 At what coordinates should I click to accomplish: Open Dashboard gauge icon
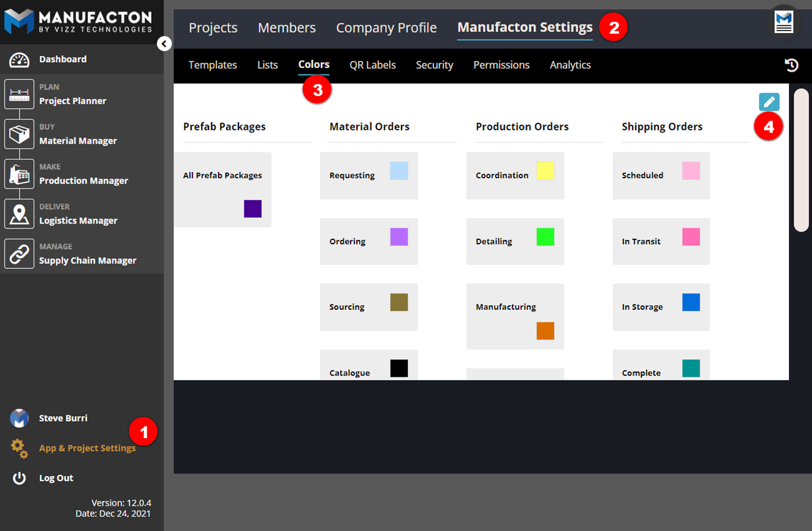(x=19, y=59)
